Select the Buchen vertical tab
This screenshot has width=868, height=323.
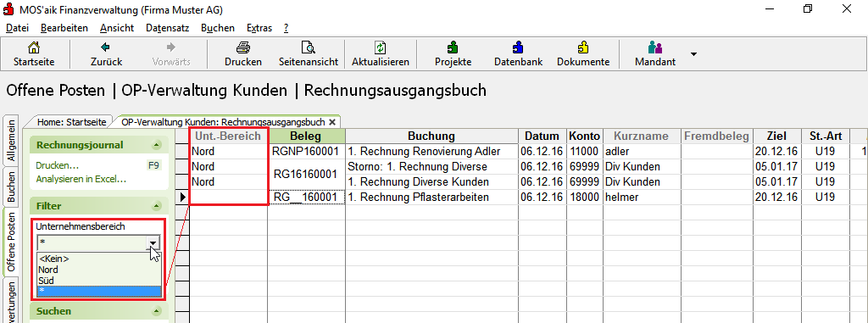(x=11, y=187)
